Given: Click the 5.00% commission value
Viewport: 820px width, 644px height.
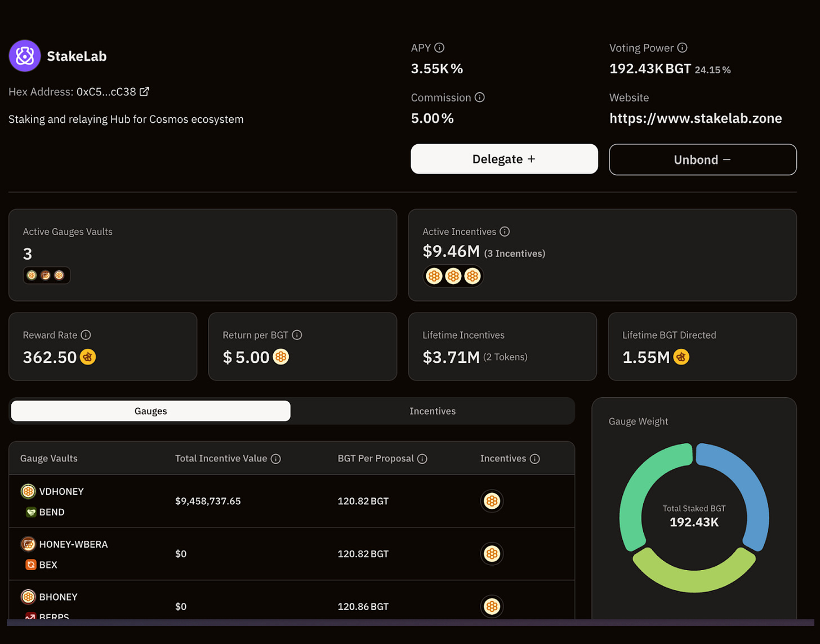Looking at the screenshot, I should [x=432, y=118].
